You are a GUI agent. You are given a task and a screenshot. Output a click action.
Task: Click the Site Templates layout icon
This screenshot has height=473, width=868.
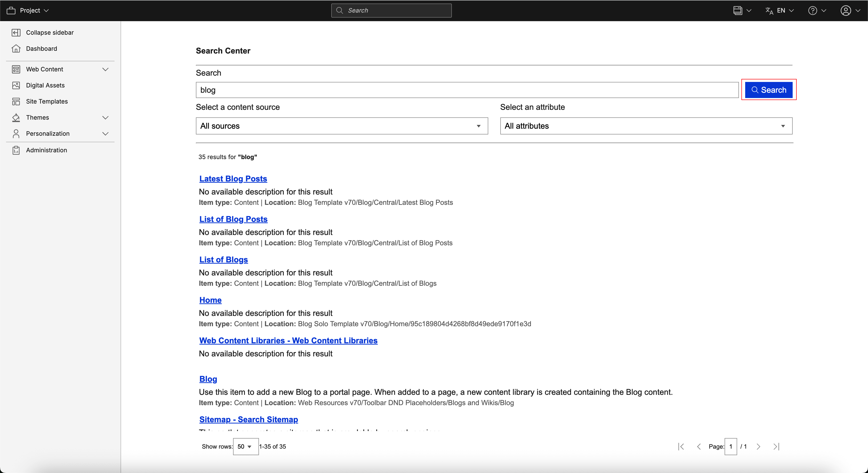tap(16, 102)
